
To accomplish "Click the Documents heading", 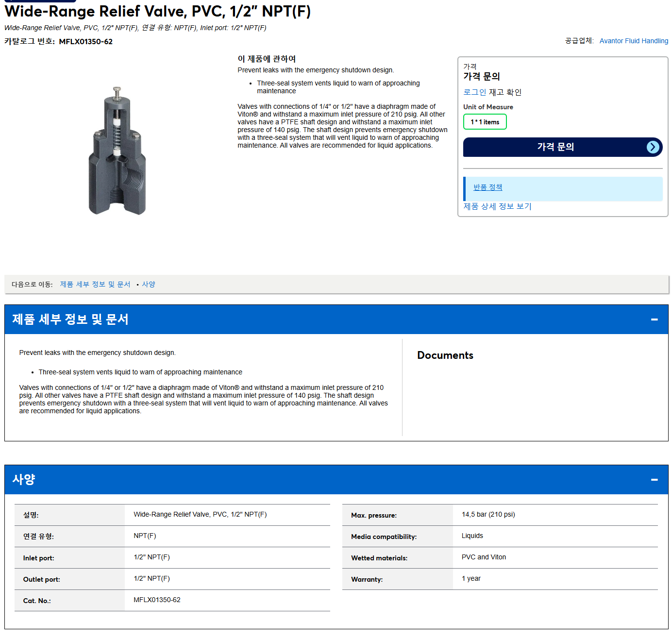I will pyautogui.click(x=445, y=355).
